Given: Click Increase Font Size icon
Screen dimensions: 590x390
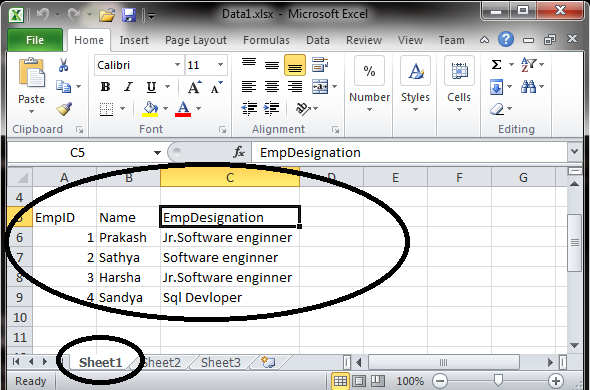Looking at the screenshot, I should [194, 87].
